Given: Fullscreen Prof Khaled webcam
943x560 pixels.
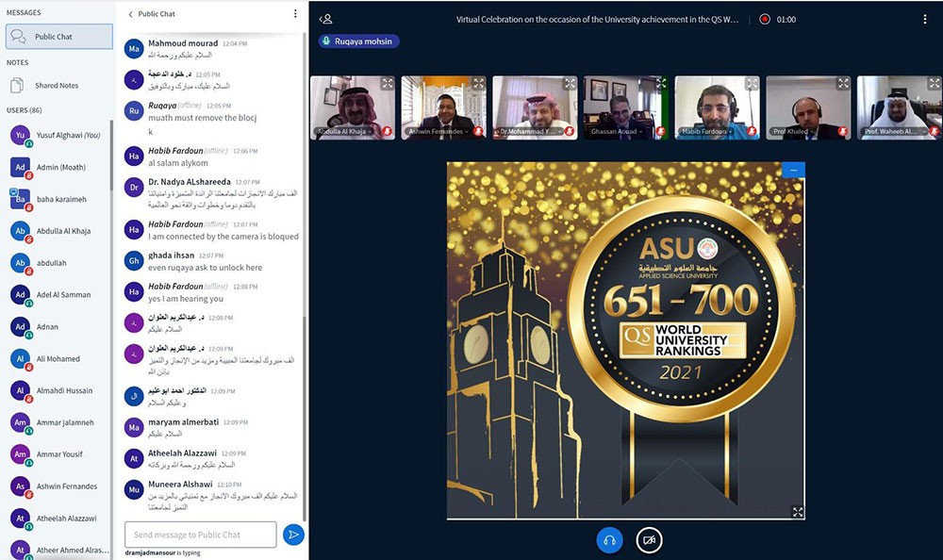Looking at the screenshot, I should click(843, 84).
